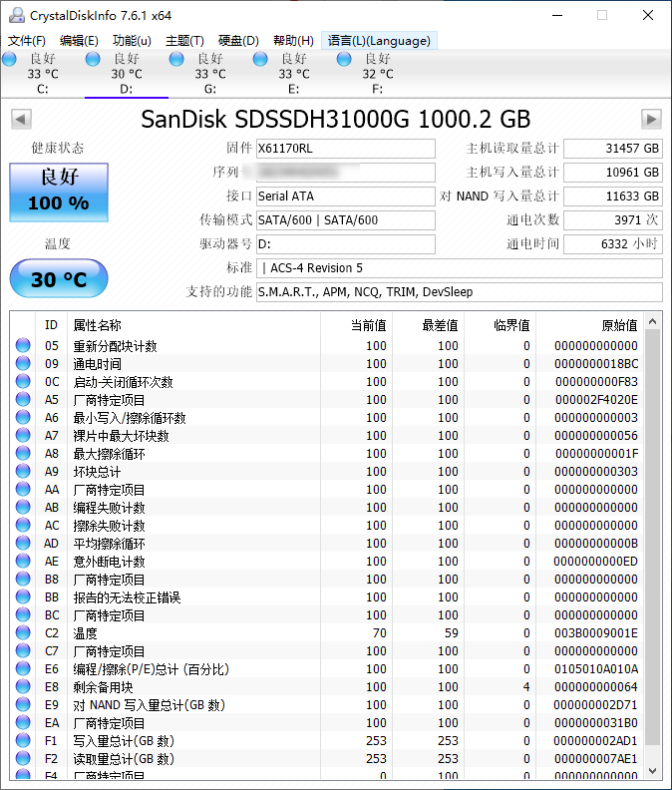The height and width of the screenshot is (790, 672).
Task: Click status icon for attribute AD
Action: point(23,543)
